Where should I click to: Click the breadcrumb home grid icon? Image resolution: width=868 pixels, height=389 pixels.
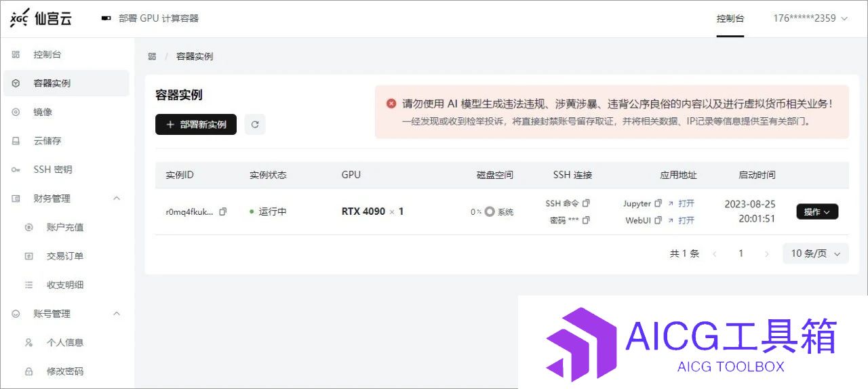pos(152,56)
